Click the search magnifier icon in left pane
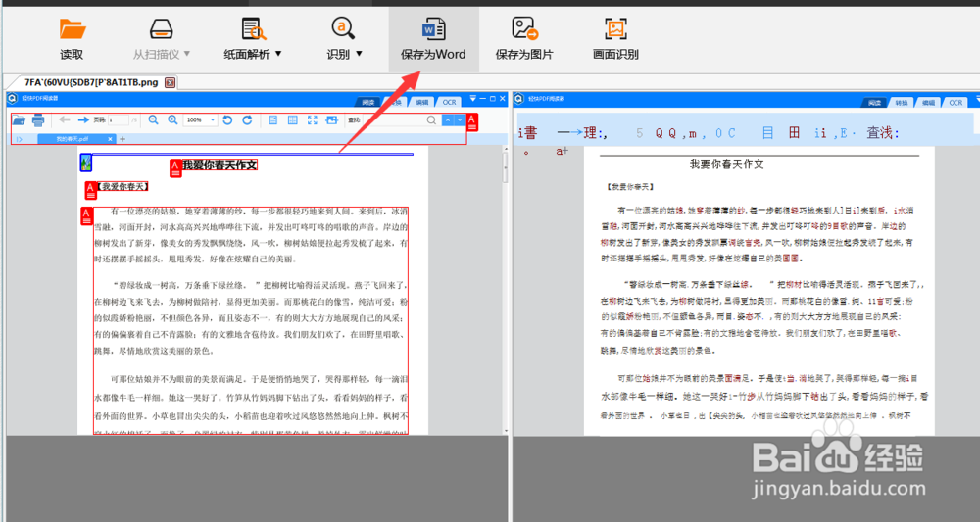980x522 pixels. click(431, 119)
